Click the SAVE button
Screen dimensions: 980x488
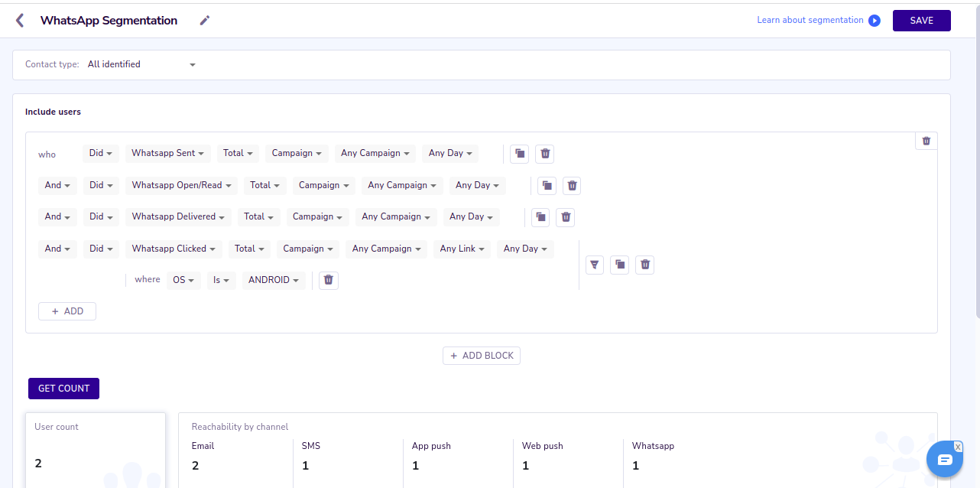pyautogui.click(x=922, y=21)
